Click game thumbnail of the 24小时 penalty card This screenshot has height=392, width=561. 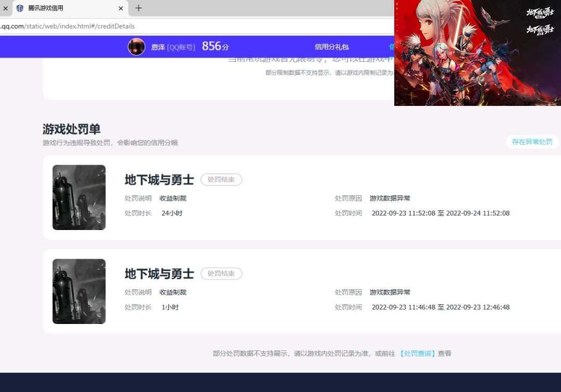click(x=79, y=197)
